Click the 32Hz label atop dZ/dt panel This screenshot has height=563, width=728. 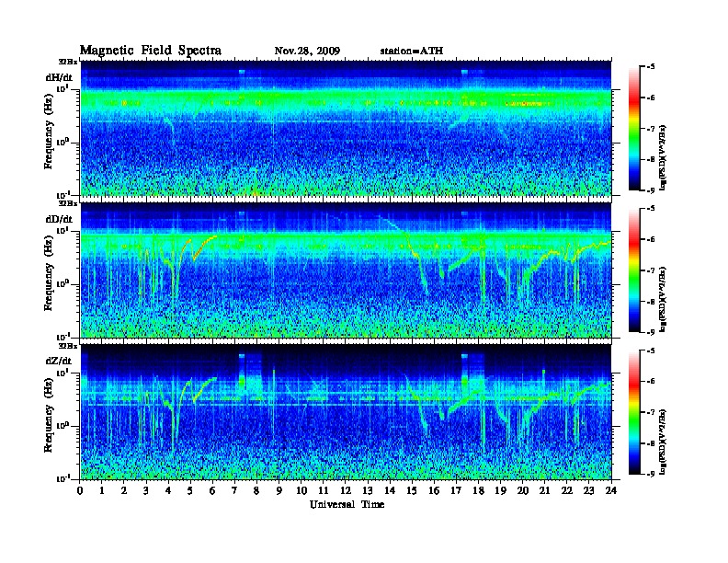point(68,345)
